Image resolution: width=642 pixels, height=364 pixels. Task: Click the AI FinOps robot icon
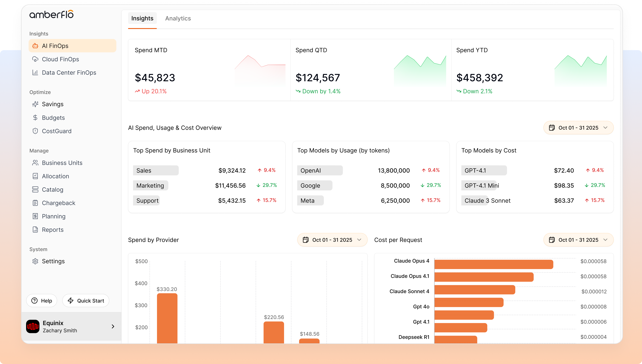(35, 46)
